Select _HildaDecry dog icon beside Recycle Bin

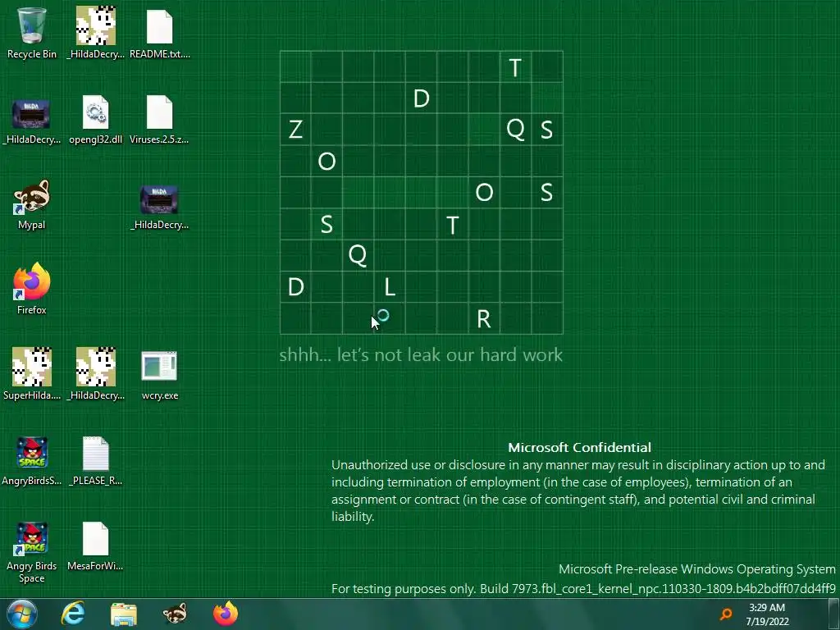pyautogui.click(x=95, y=32)
